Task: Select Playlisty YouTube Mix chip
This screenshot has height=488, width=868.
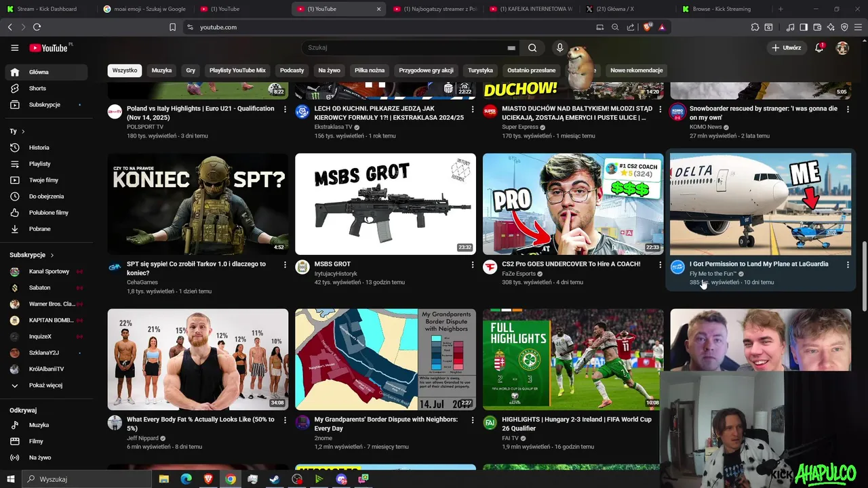Action: 237,70
